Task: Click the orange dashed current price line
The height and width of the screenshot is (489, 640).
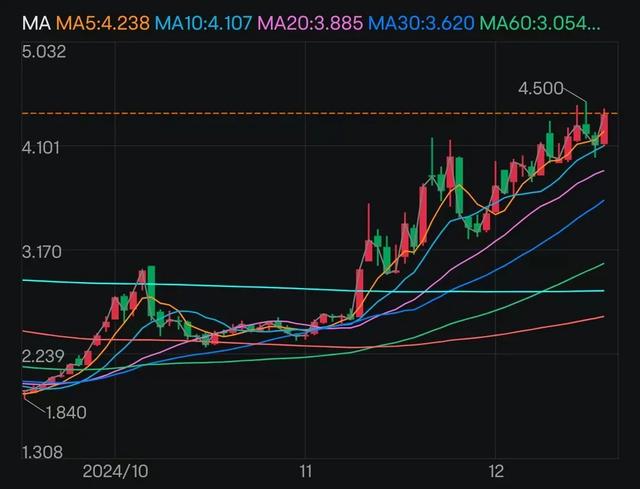Action: (300, 113)
